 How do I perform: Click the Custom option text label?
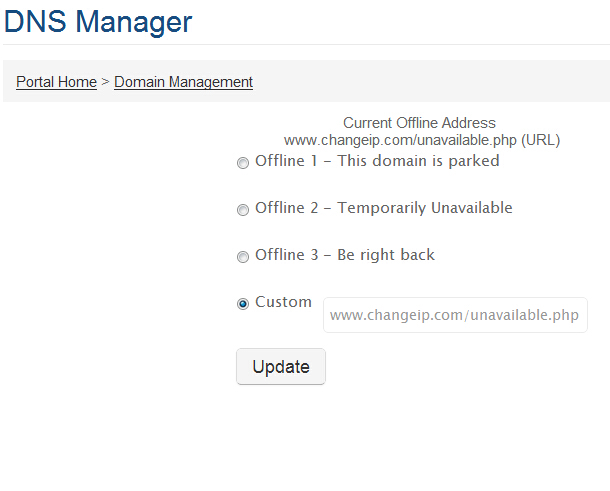(x=283, y=302)
